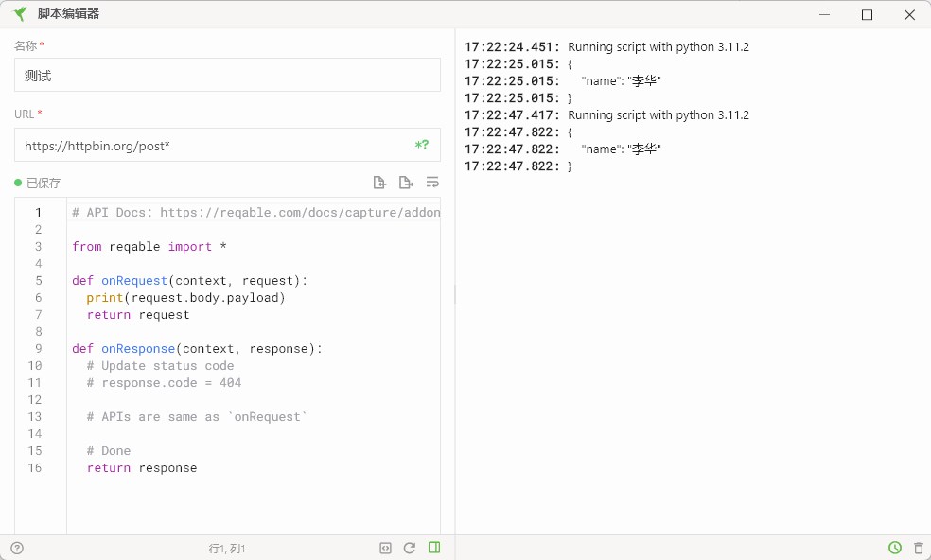Viewport: 931px width, 560px height.
Task: Click the 已保存 saved label
Action: tap(42, 183)
